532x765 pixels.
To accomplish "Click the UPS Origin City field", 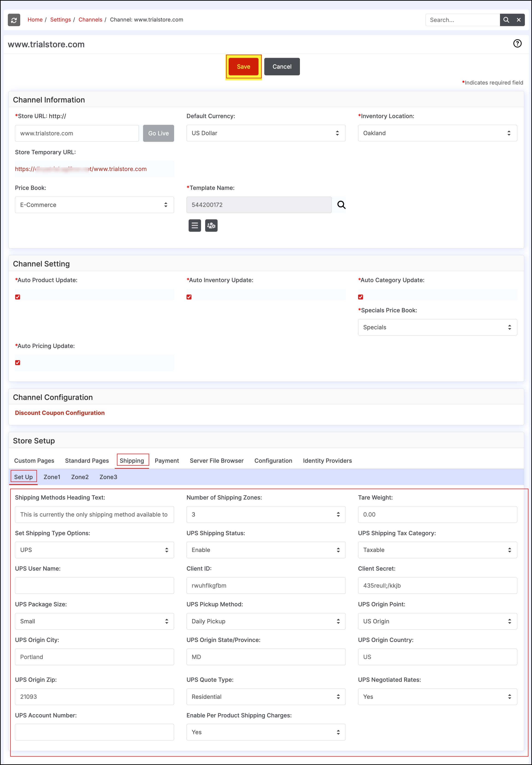I will coord(94,657).
